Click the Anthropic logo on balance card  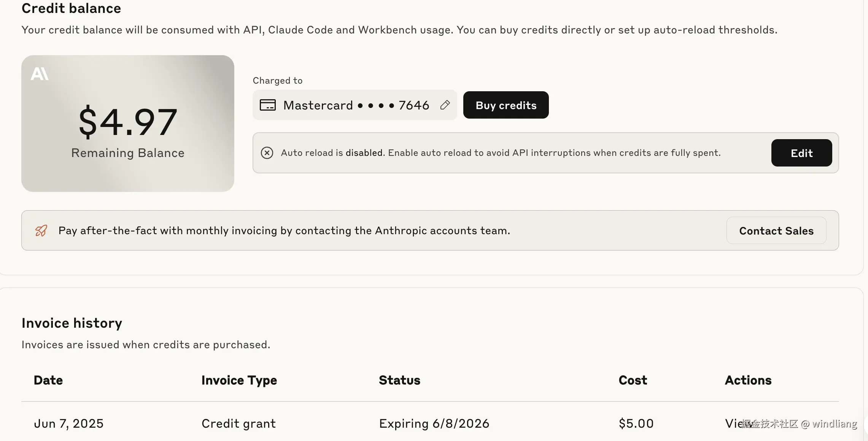pos(40,74)
